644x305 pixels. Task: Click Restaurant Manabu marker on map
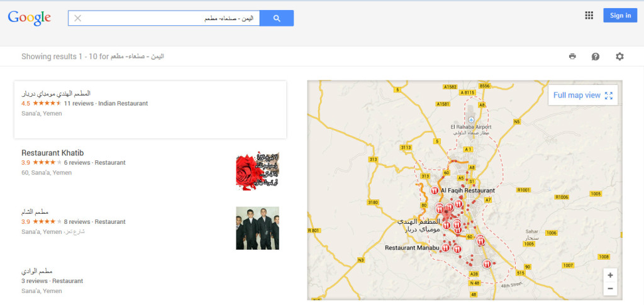[445, 248]
